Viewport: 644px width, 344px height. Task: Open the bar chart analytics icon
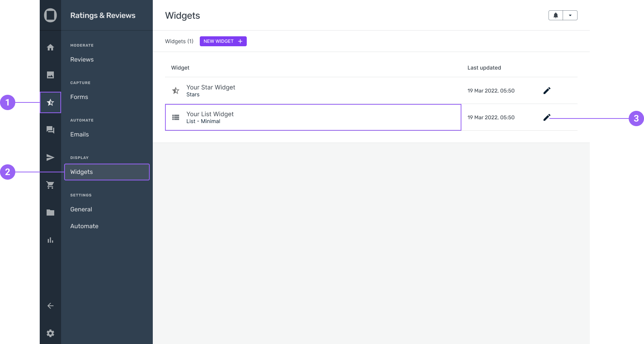point(50,240)
